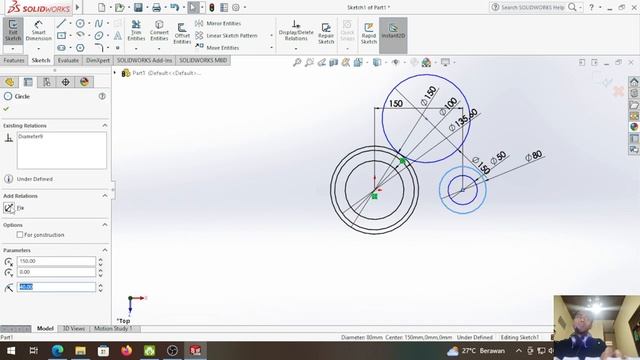Screen dimensions: 640x360
Task: Select the Sketch Fillet tool
Action: (x=99, y=48)
